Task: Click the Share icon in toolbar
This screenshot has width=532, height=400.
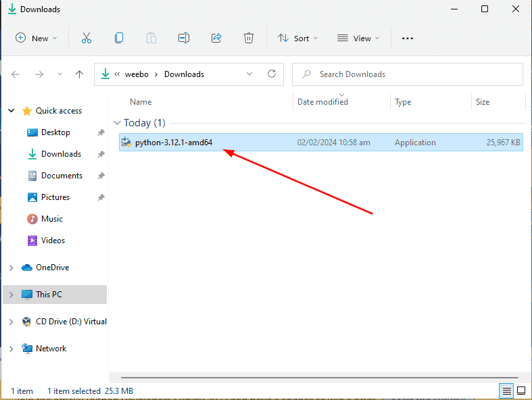Action: pyautogui.click(x=216, y=38)
